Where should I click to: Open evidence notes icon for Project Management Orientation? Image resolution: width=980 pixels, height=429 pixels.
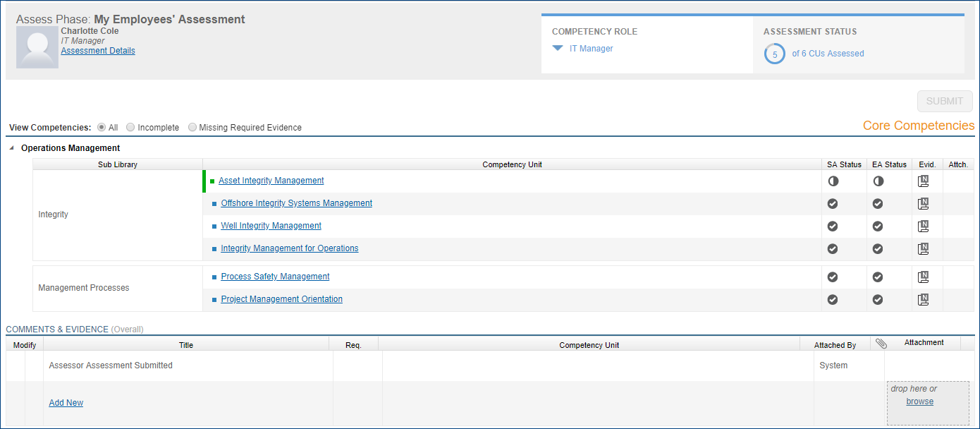(x=923, y=300)
